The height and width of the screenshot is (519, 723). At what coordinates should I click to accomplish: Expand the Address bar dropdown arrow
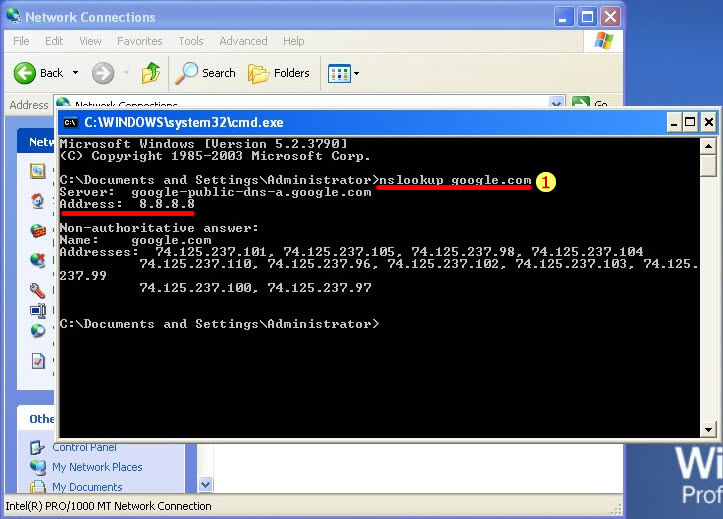point(557,102)
